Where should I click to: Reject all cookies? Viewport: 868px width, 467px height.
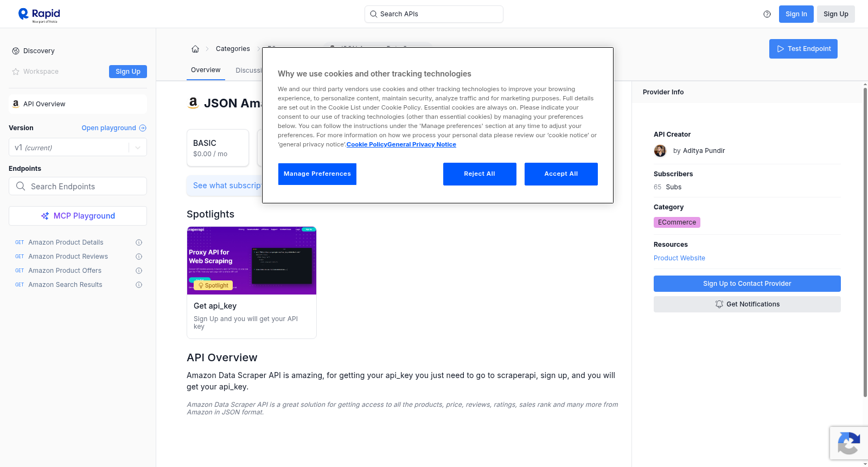(480, 174)
